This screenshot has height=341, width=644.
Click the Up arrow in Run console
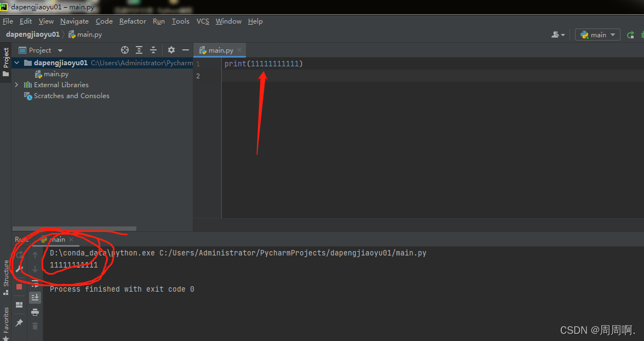pyautogui.click(x=35, y=255)
